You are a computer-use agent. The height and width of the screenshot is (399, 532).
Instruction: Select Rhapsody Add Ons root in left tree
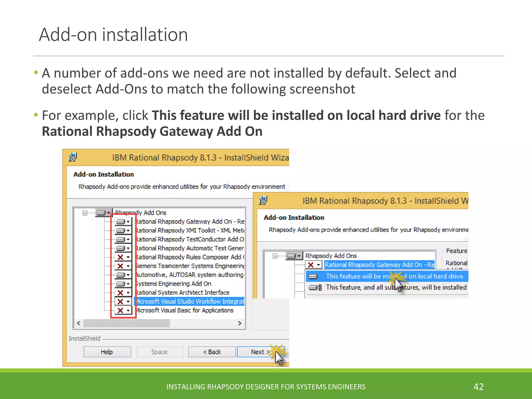pos(141,213)
